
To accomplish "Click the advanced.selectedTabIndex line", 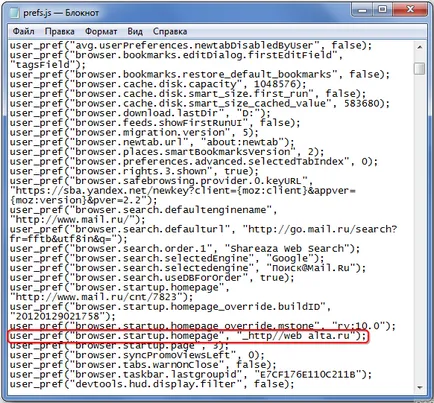I will coord(194,161).
